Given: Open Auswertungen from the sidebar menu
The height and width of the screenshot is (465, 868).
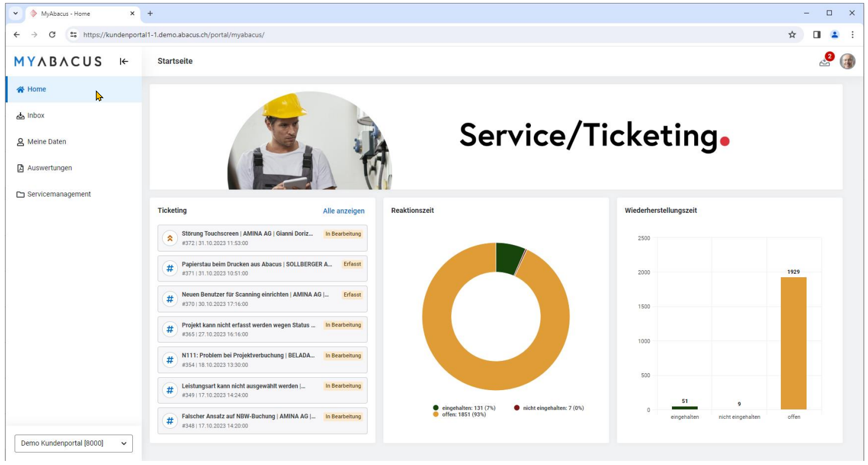Looking at the screenshot, I should (x=49, y=168).
